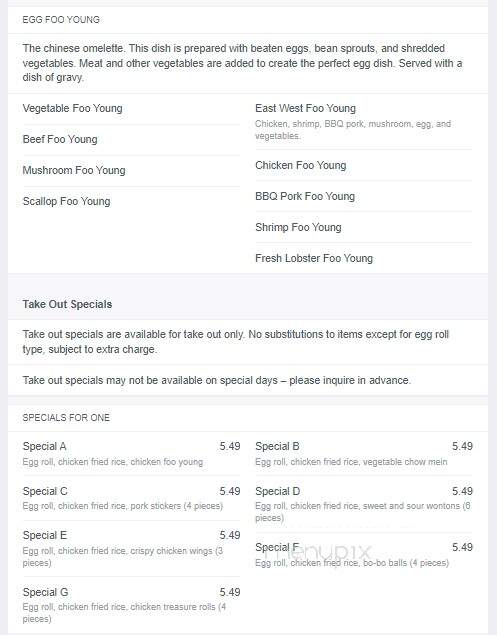
Task: Choose Special G with chicken treasure rolls
Action: coord(132,605)
